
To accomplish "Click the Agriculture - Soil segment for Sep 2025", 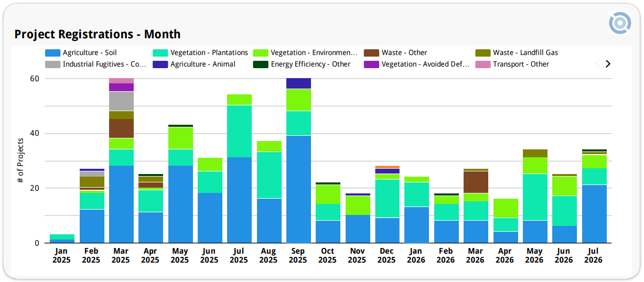I will [298, 189].
